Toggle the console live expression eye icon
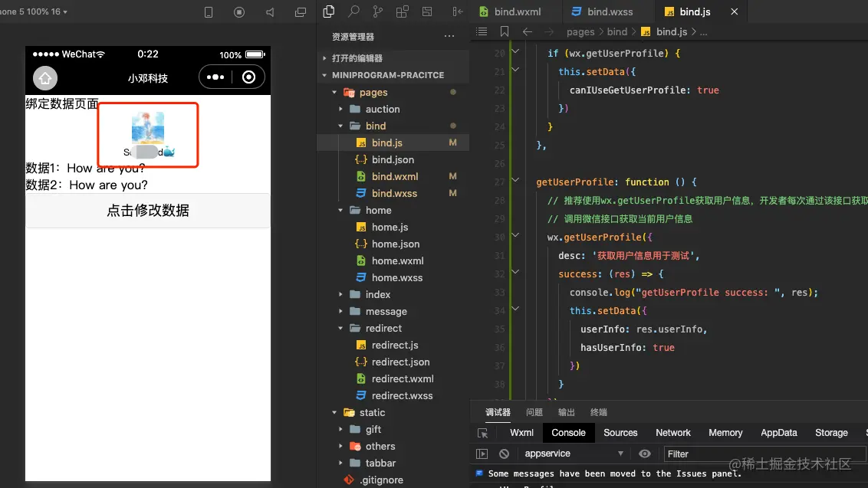The image size is (868, 488). pyautogui.click(x=644, y=454)
